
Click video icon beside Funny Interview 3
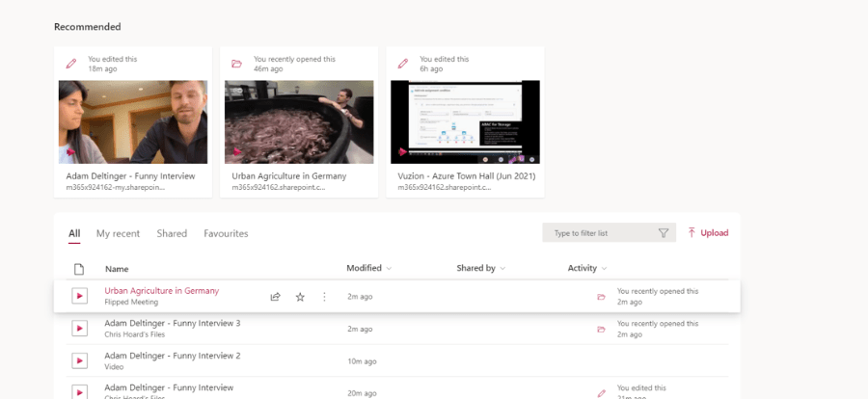79,329
